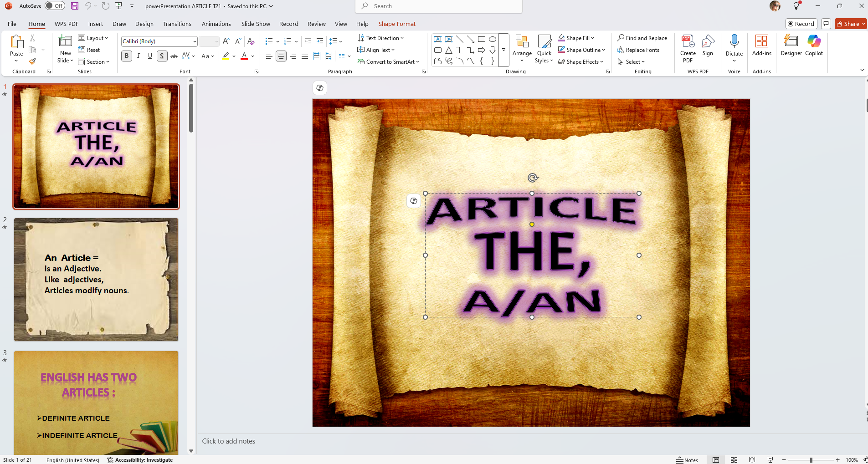Toggle Center alignment
Image resolution: width=868 pixels, height=464 pixels.
coord(281,56)
